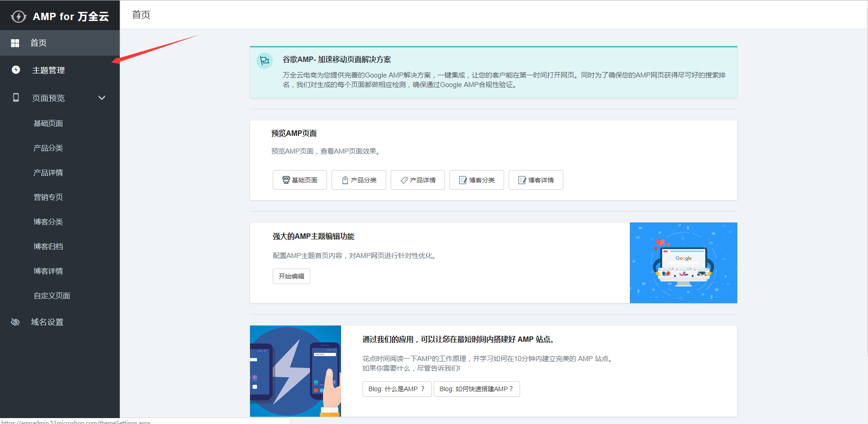Click the 首页 page header title

tap(141, 15)
